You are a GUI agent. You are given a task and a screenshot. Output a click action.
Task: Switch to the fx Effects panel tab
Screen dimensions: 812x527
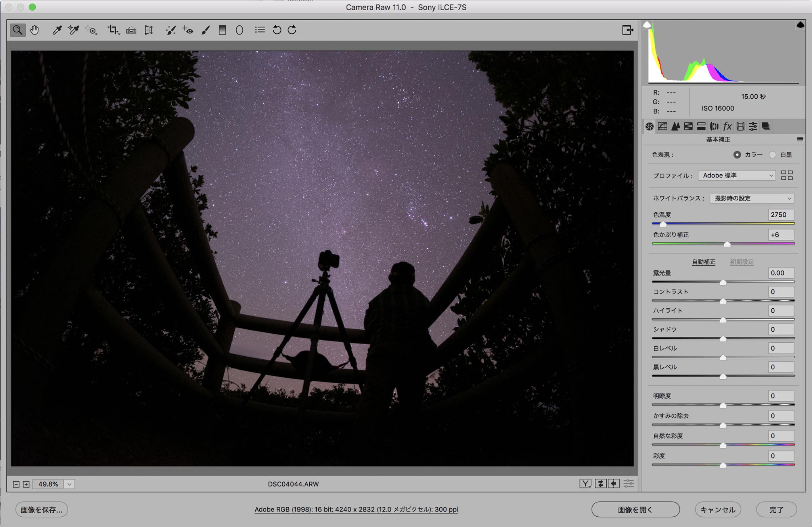point(727,126)
